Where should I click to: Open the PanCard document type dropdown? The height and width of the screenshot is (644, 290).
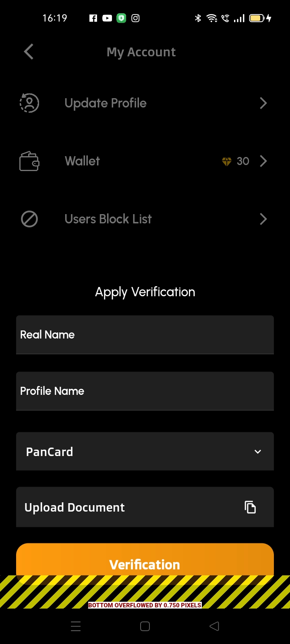point(145,452)
